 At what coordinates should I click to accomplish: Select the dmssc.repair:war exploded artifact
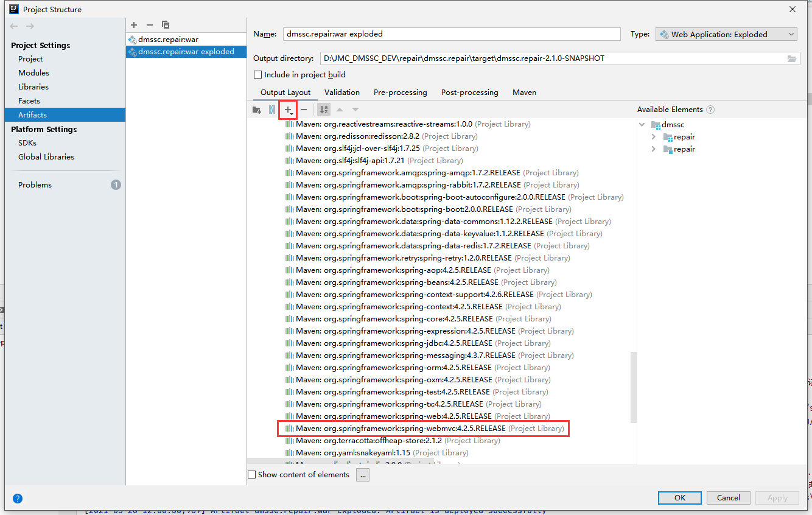[186, 52]
